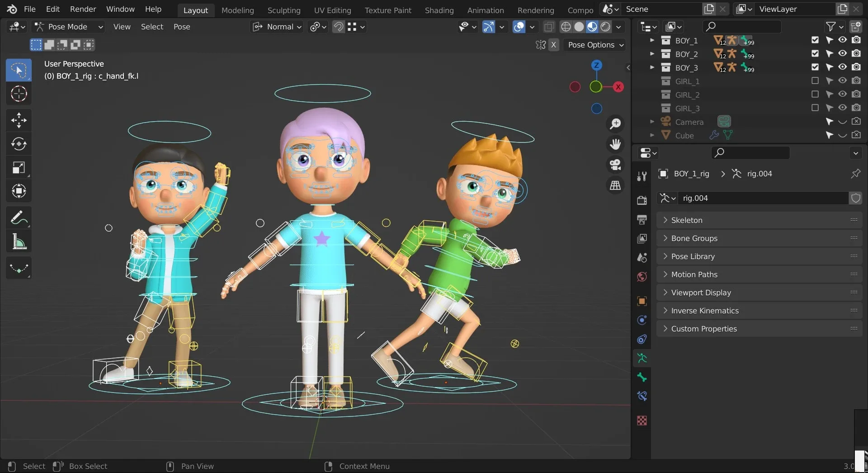Select the Breakdowner pose tool
Screen dimensions: 868x473
[19, 268]
